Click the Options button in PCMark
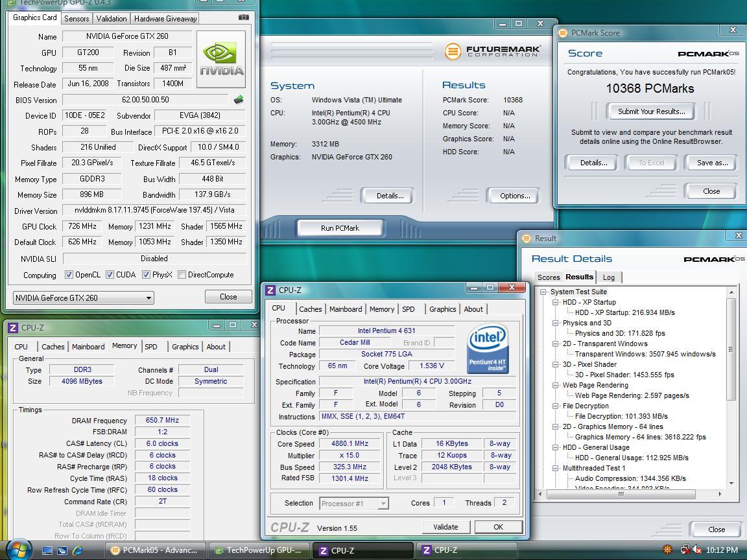This screenshot has height=560, width=747. pyautogui.click(x=514, y=196)
